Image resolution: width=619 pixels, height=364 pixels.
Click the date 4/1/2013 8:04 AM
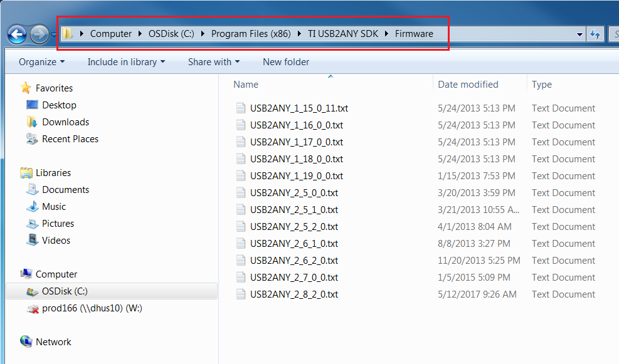point(475,227)
